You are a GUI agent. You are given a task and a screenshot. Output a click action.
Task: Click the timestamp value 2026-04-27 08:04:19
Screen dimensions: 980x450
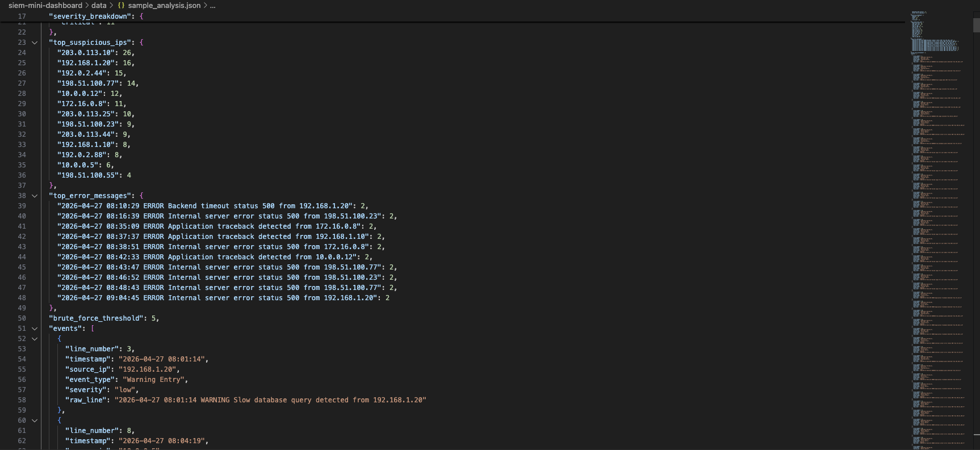point(162,441)
